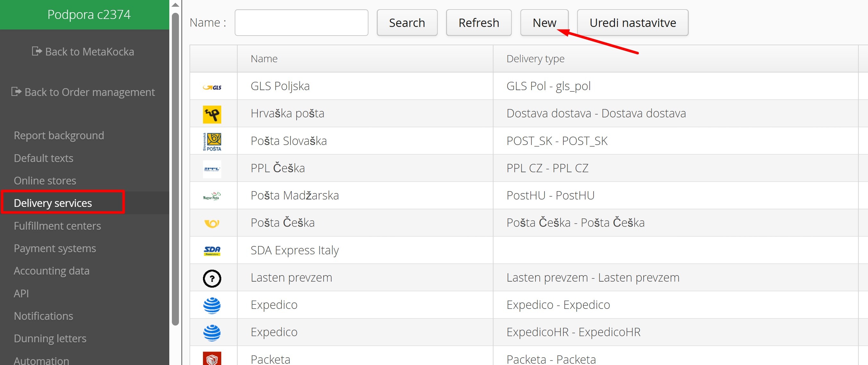Click the PPL Češka logo icon

click(212, 169)
